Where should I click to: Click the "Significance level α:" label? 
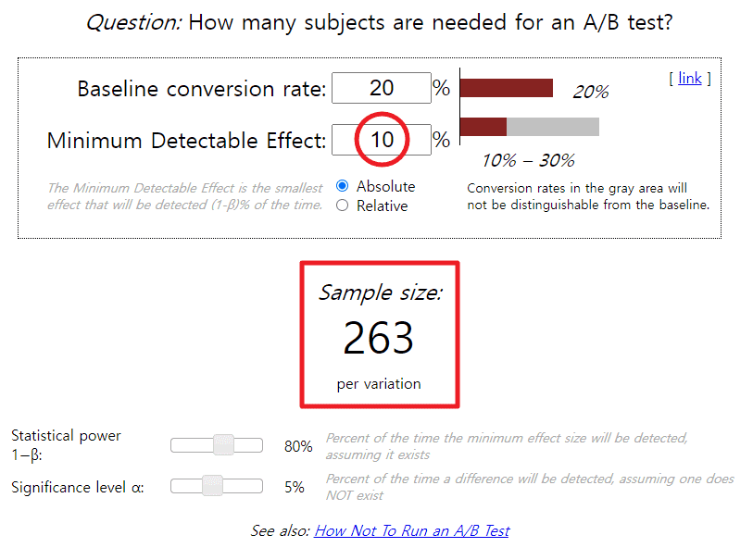pyautogui.click(x=77, y=487)
